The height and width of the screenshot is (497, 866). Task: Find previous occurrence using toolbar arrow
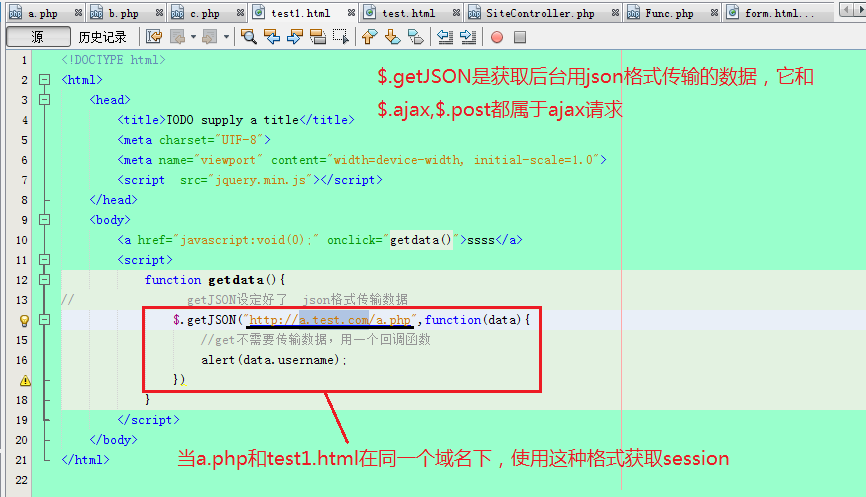[271, 37]
